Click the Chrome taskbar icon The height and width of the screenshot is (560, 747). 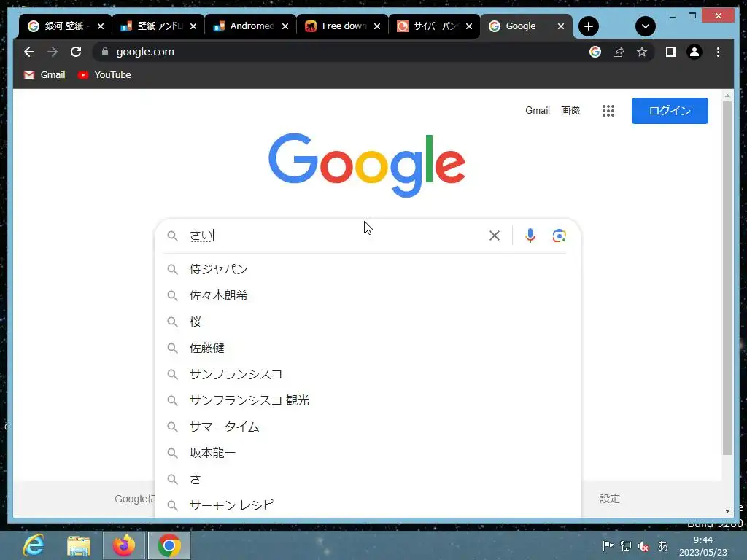(x=169, y=545)
